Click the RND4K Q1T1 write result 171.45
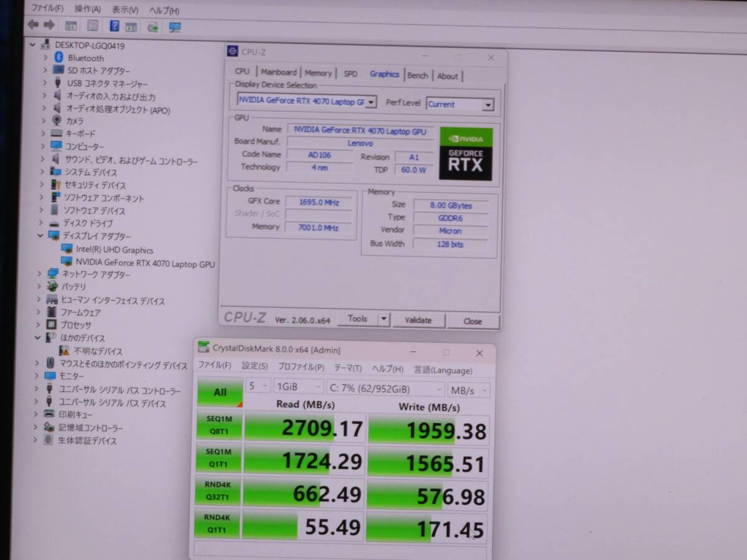Viewport: 747px width, 560px height. (x=428, y=530)
